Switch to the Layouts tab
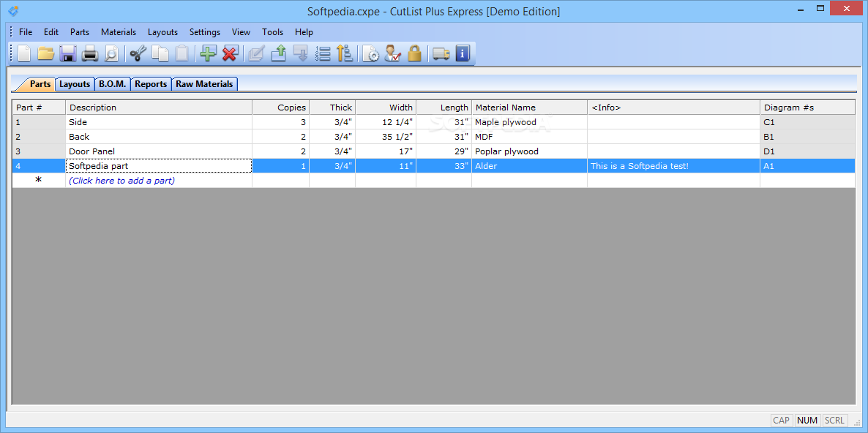The image size is (868, 433). [75, 84]
